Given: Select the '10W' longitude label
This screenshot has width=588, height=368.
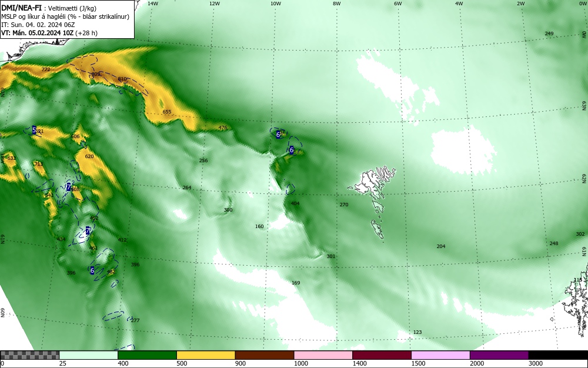Looking at the screenshot, I should [x=276, y=4].
